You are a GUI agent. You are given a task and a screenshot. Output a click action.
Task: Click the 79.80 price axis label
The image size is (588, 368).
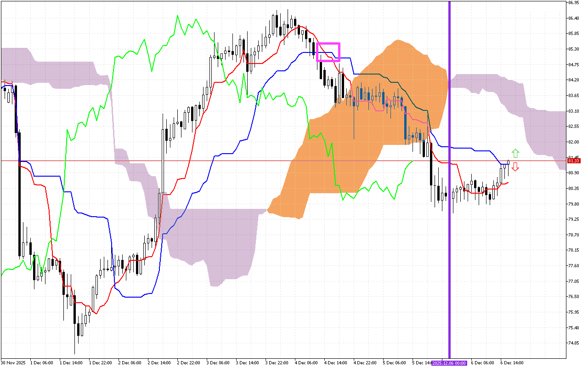click(x=573, y=204)
